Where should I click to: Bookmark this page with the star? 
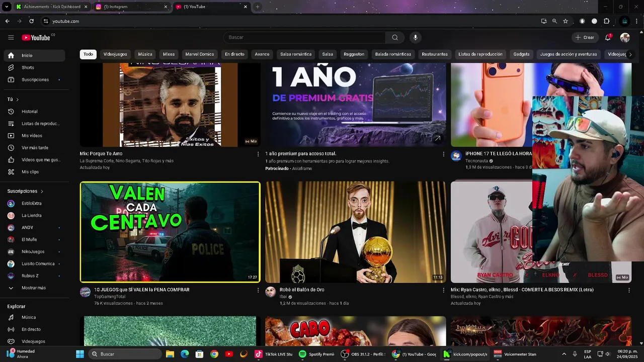point(566,21)
